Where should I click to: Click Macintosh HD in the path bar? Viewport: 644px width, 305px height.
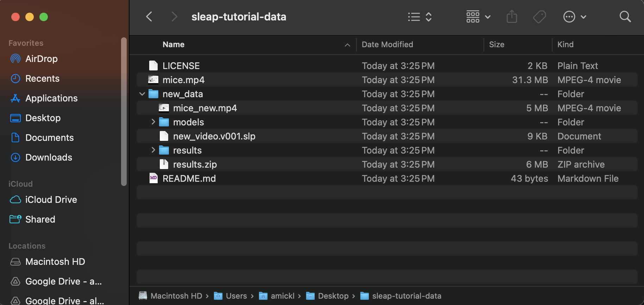[171, 296]
